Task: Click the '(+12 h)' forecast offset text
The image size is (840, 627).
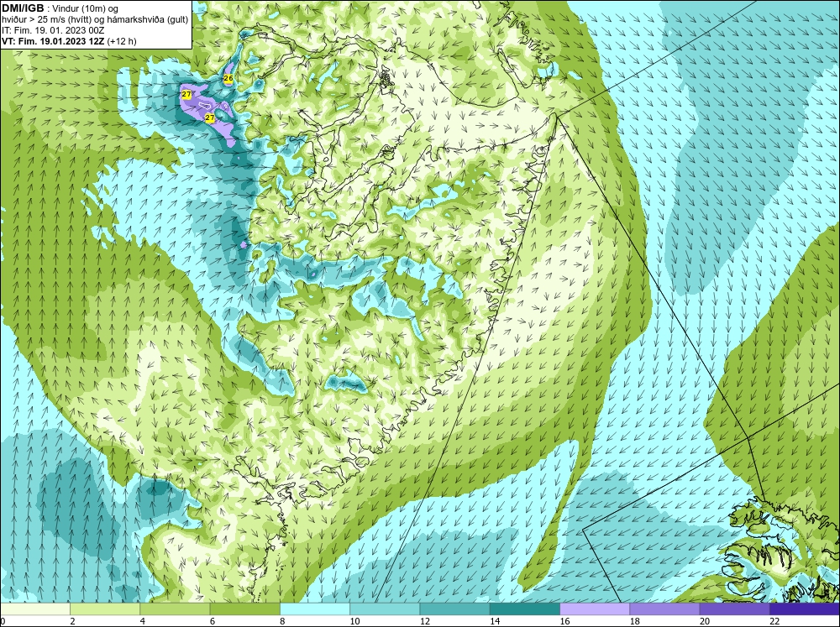Action: [x=122, y=41]
